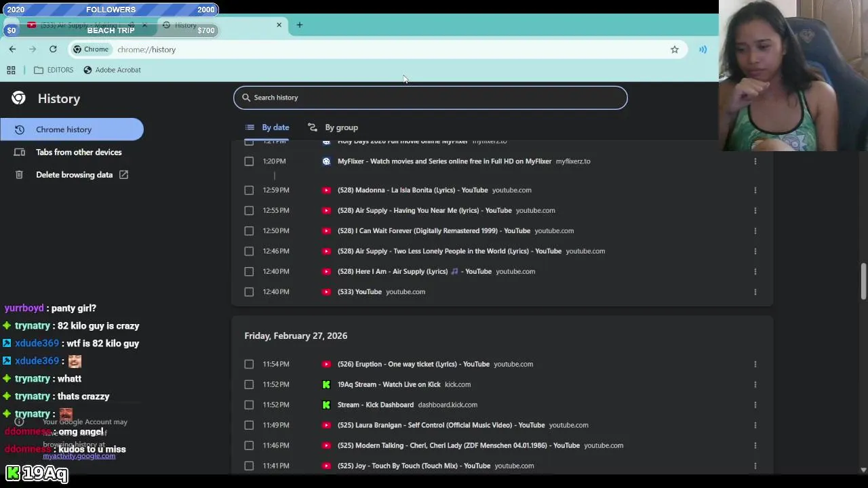Open Tabs from other devices
Screen dimensions: 868x488
pyautogui.click(x=71, y=152)
